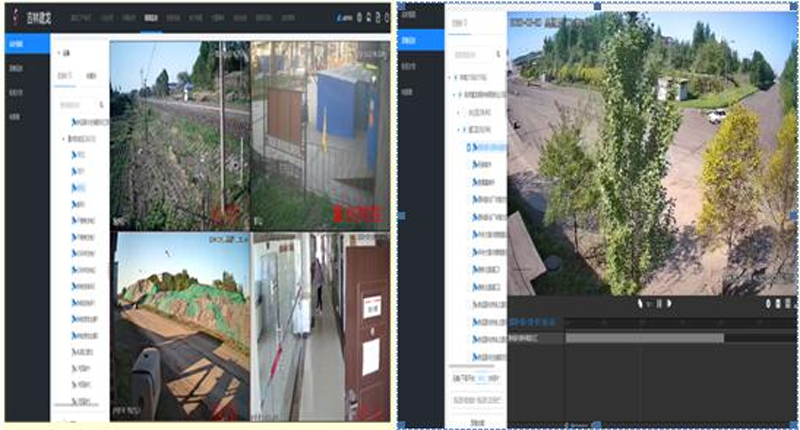Click the play cursor icon below the large video
The width and height of the screenshot is (800, 430).
click(x=640, y=302)
